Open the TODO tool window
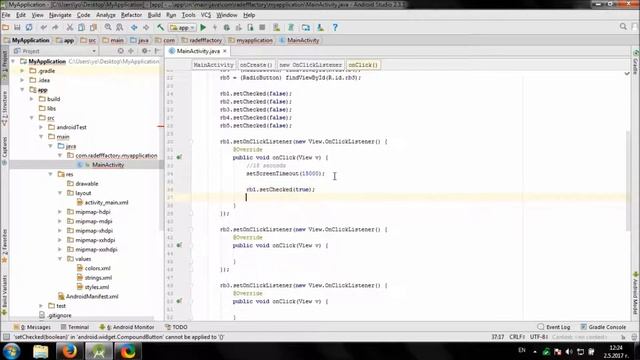The width and height of the screenshot is (640, 360). [x=176, y=327]
